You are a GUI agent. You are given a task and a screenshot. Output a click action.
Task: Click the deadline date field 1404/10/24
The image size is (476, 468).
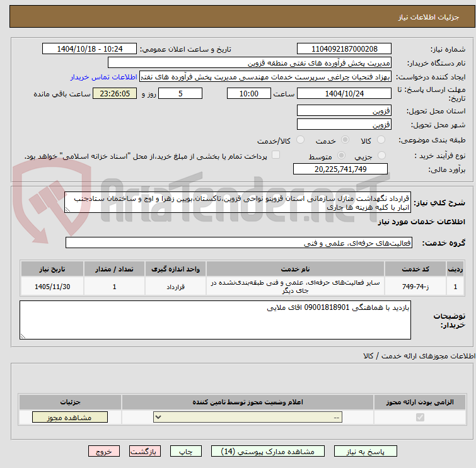pos(344,93)
